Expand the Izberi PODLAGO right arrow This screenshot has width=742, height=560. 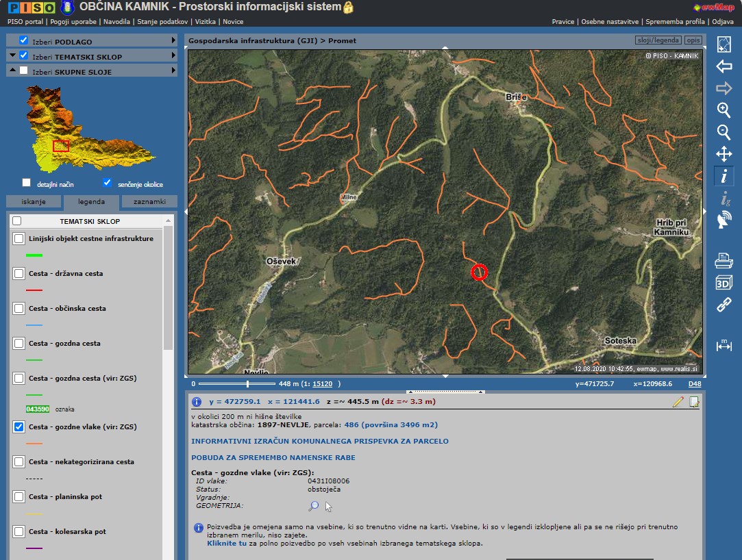click(174, 41)
